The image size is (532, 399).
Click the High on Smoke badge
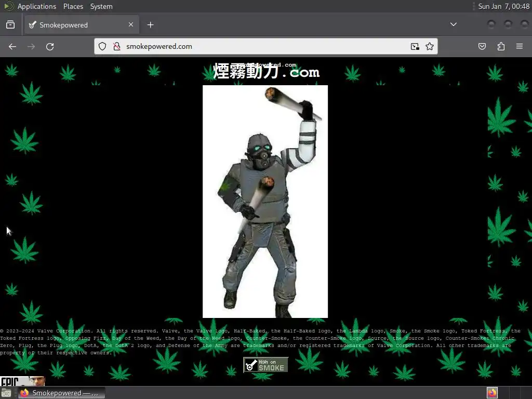pos(265,365)
